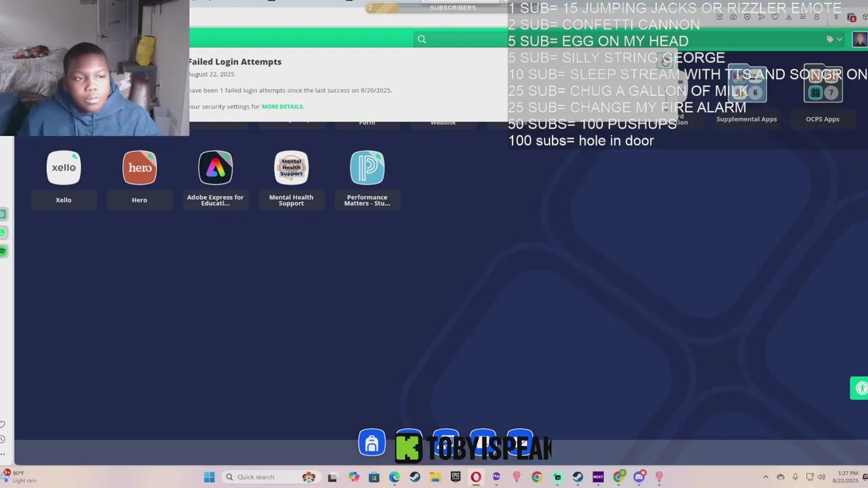Open the user profile avatar
Image resolution: width=868 pixels, height=488 pixels.
point(860,39)
